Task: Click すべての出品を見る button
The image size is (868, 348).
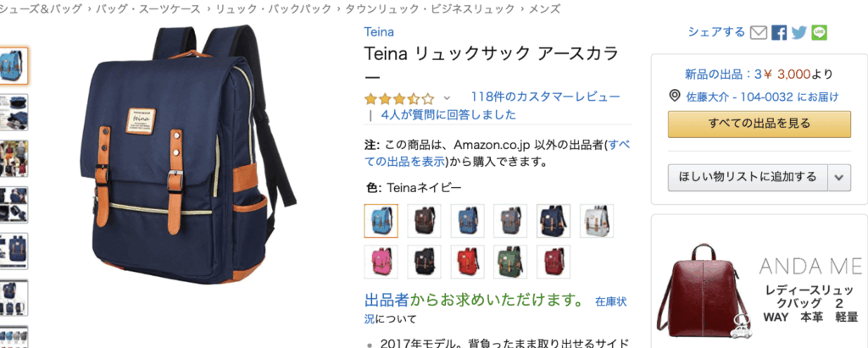Action: (759, 124)
